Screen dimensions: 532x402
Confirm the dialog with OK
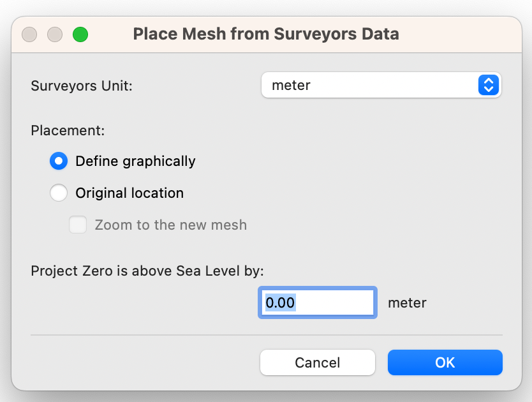[445, 362]
